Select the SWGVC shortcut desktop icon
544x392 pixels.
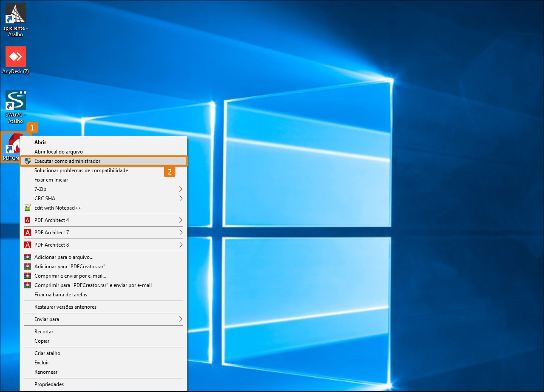[16, 100]
